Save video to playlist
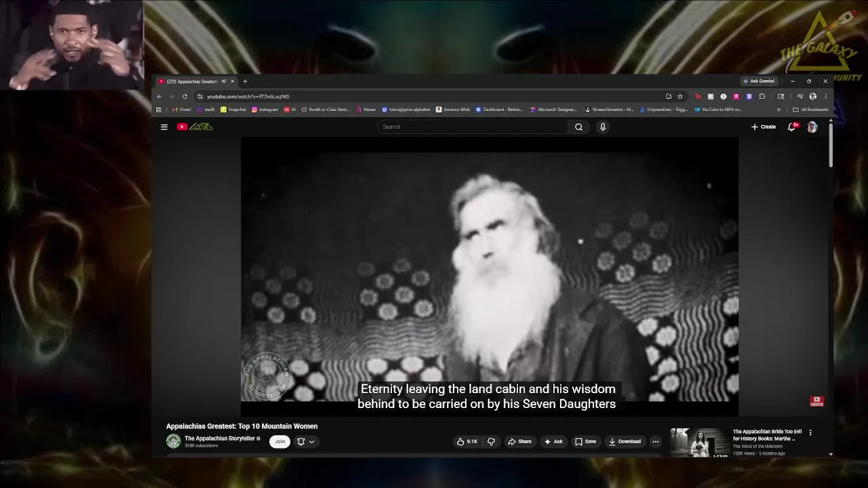The height and width of the screenshot is (488, 868). point(585,441)
